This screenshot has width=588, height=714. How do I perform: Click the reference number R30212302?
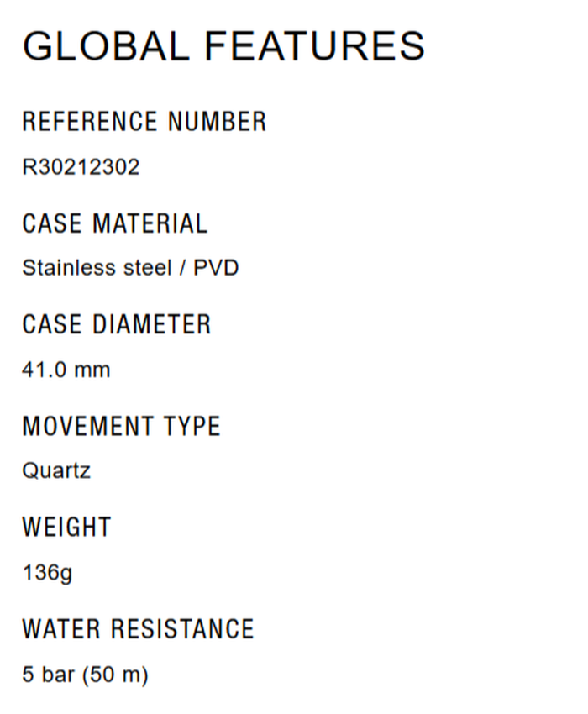coord(81,168)
